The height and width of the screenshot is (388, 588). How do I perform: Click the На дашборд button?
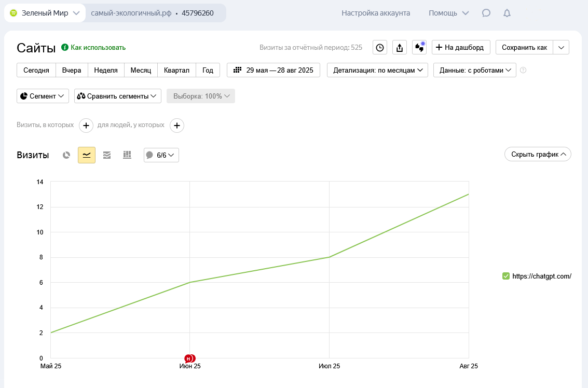pyautogui.click(x=461, y=48)
